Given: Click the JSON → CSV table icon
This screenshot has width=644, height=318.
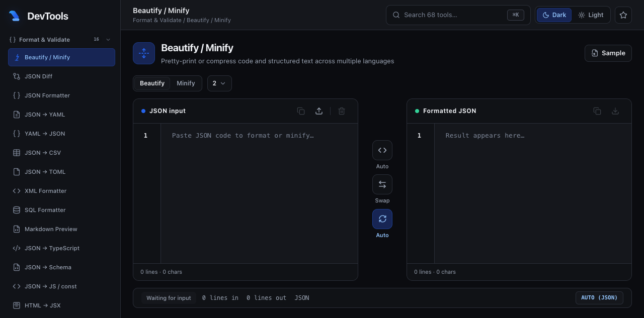Looking at the screenshot, I should click(x=17, y=153).
